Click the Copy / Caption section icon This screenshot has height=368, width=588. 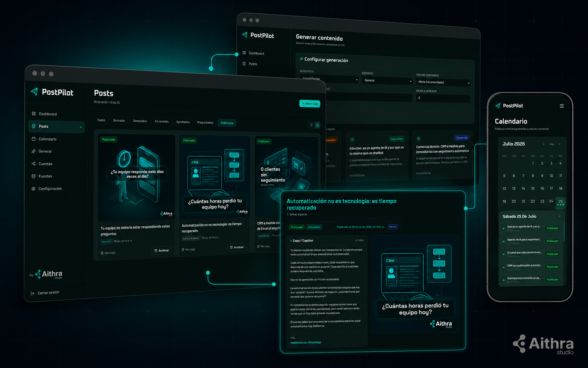[291, 240]
